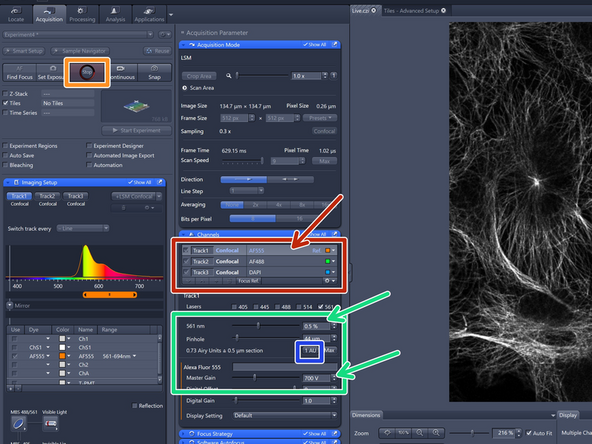The height and width of the screenshot is (444, 592).
Task: Enable the Time Series checkbox
Action: pyautogui.click(x=6, y=113)
